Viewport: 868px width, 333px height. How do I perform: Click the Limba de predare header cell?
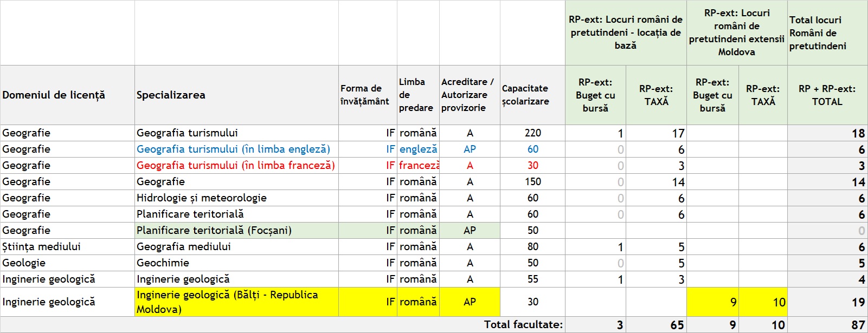point(418,95)
